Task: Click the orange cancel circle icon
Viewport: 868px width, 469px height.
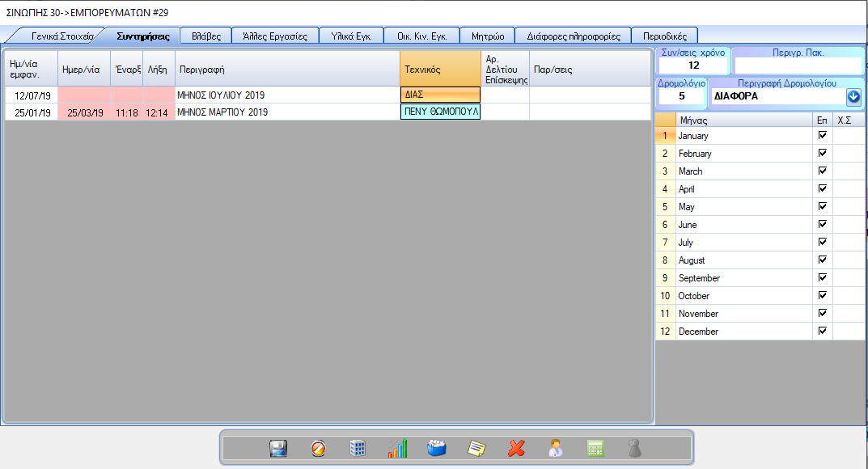Action: coord(319,449)
